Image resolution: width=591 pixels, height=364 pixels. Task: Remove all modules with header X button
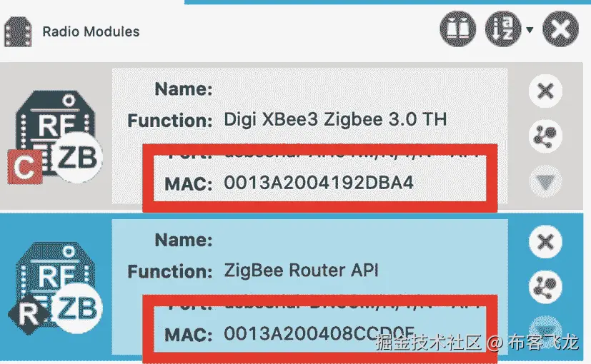point(560,29)
